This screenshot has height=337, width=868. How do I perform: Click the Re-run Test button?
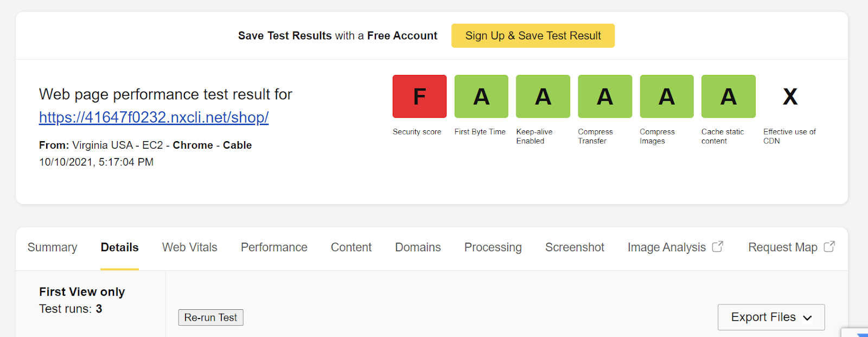210,317
